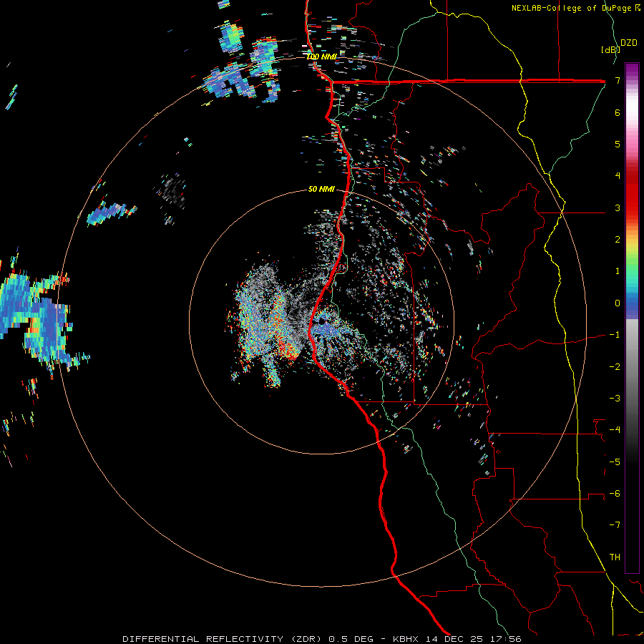Click the 3 dB value on color scale

[x=618, y=208]
